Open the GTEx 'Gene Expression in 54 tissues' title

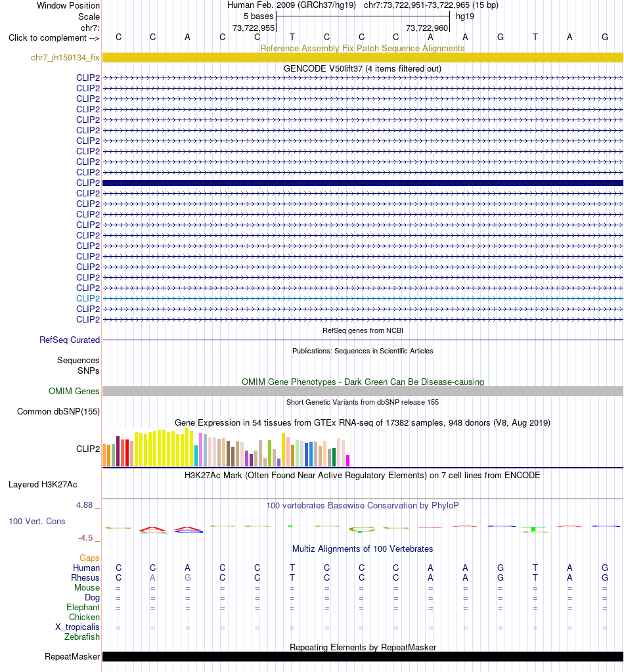click(363, 422)
